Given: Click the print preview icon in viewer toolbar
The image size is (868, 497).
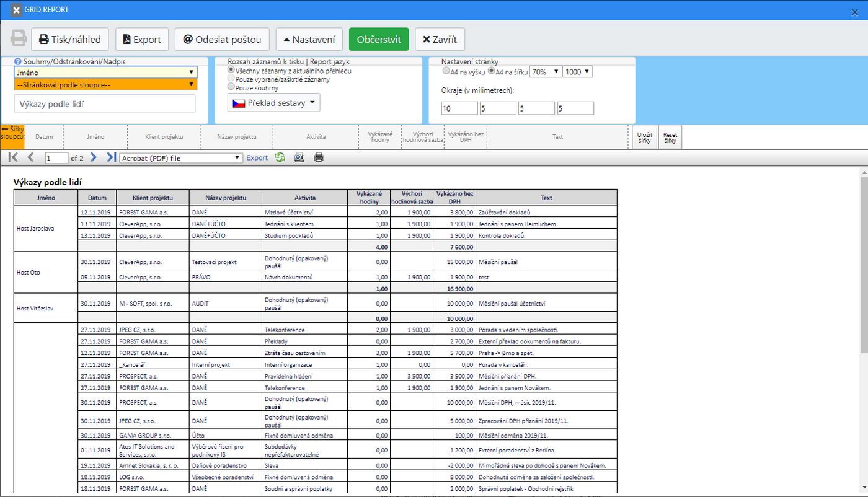Looking at the screenshot, I should [x=299, y=157].
